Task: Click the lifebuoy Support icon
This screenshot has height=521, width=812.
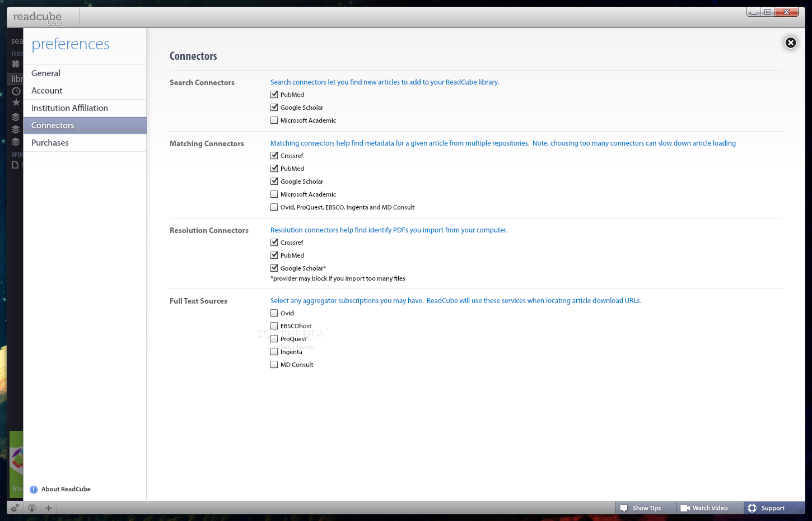Action: tap(752, 508)
